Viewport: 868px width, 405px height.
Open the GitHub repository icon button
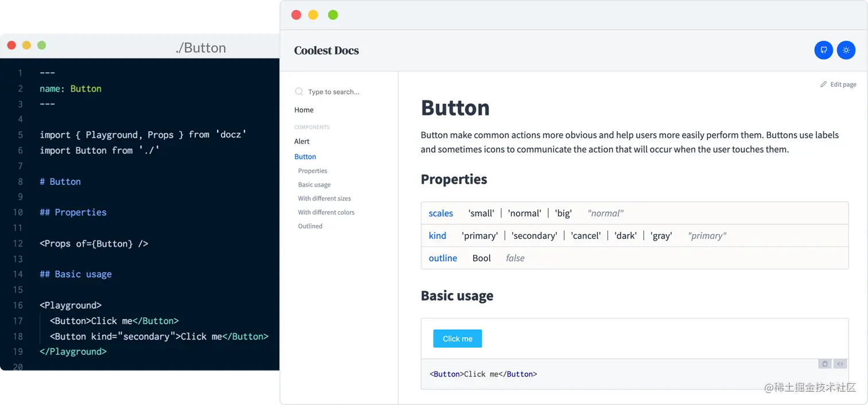pos(824,50)
